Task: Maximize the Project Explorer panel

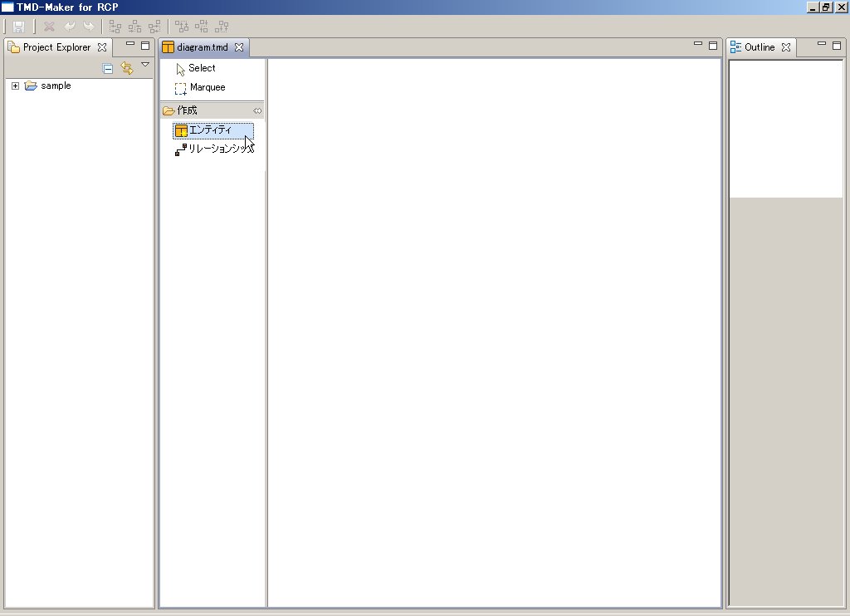Action: [145, 46]
